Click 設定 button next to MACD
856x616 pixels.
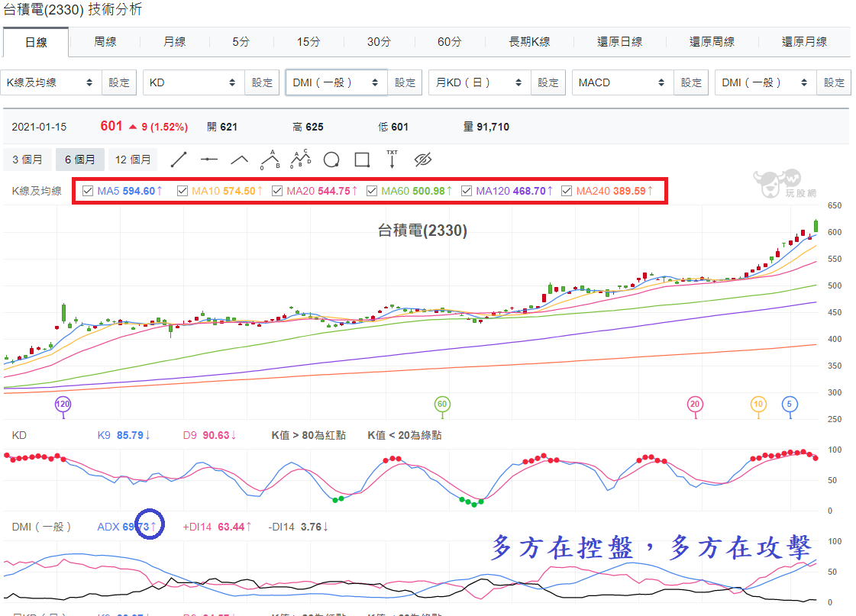coord(691,83)
